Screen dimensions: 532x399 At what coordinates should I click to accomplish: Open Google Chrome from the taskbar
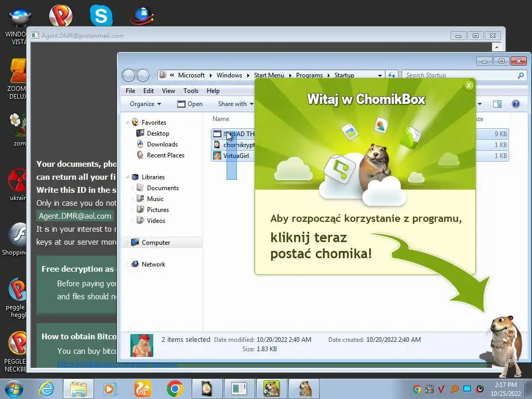175,389
